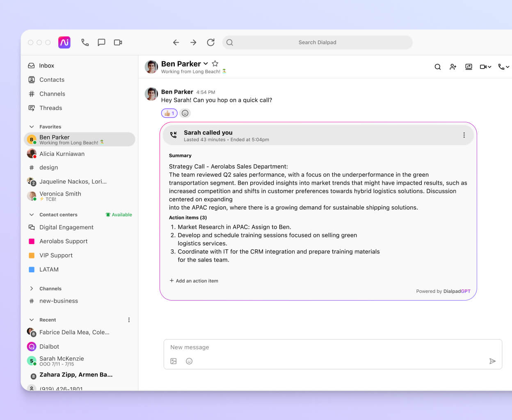
Task: Expand the Channels section
Action: [x=31, y=288]
